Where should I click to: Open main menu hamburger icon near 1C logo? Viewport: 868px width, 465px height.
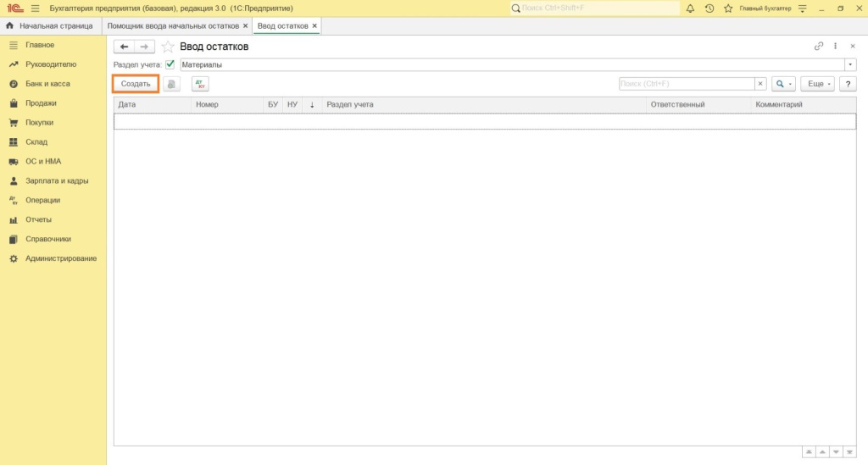35,8
